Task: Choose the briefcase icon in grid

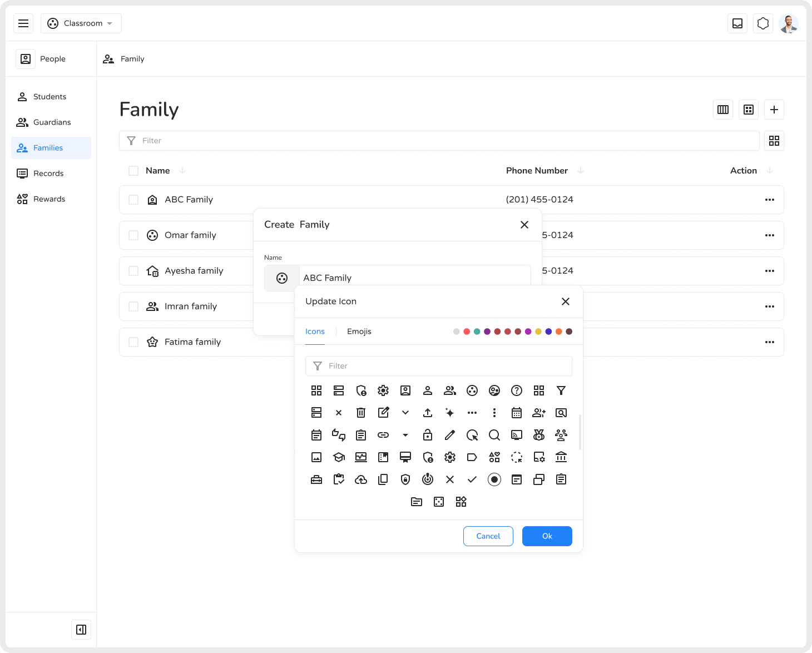Action: 316,479
